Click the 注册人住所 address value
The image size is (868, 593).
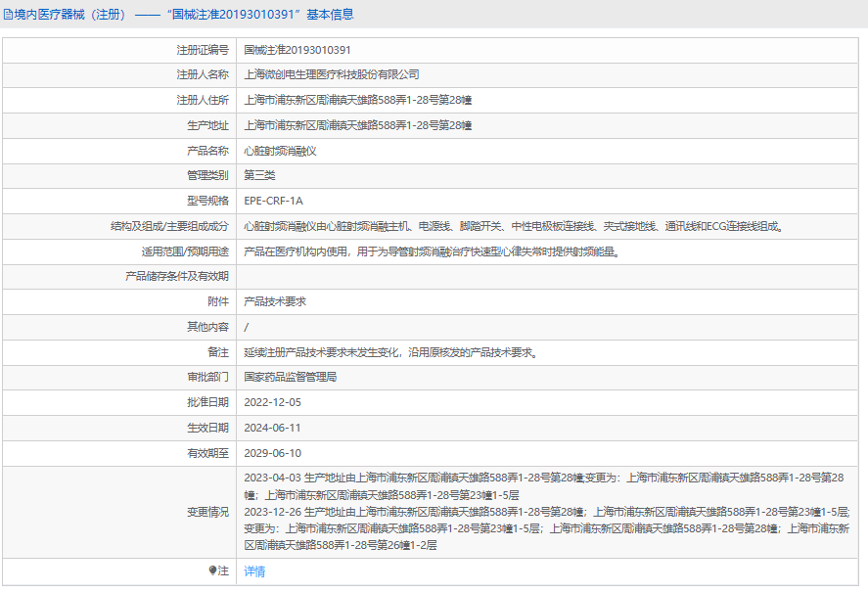point(357,100)
